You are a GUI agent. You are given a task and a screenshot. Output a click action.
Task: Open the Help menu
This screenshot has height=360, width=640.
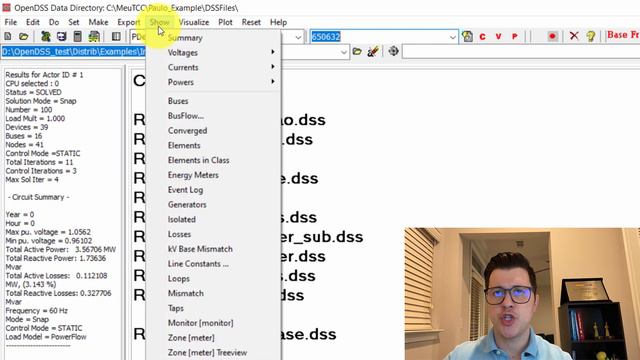tap(278, 22)
